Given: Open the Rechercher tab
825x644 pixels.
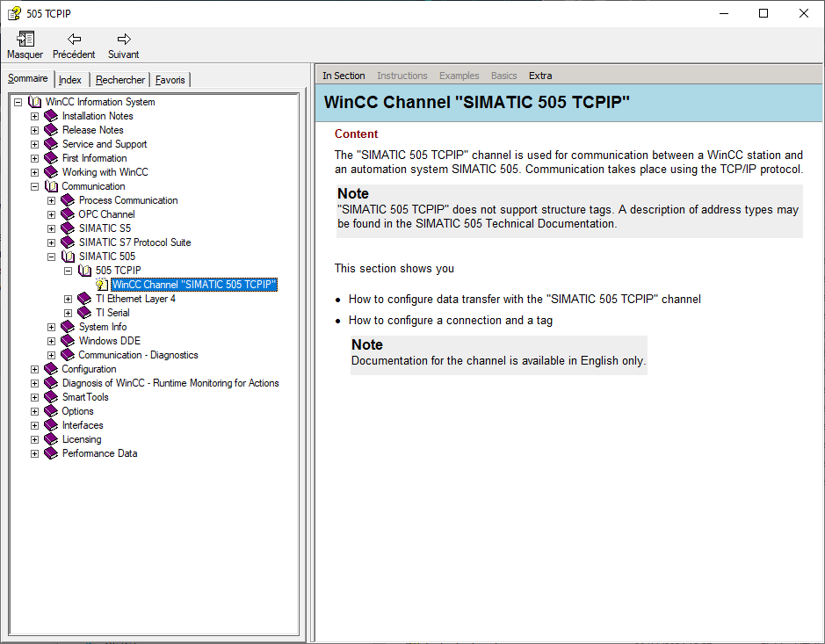Looking at the screenshot, I should pos(120,80).
